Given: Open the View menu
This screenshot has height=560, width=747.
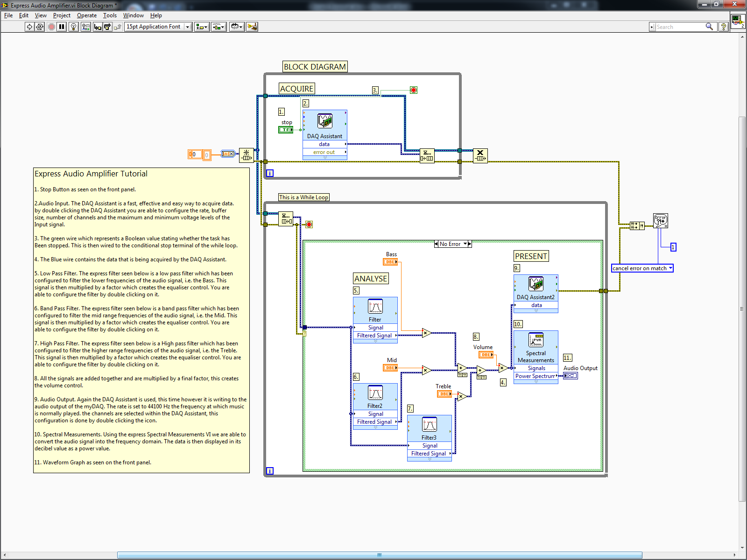Looking at the screenshot, I should tap(41, 15).
